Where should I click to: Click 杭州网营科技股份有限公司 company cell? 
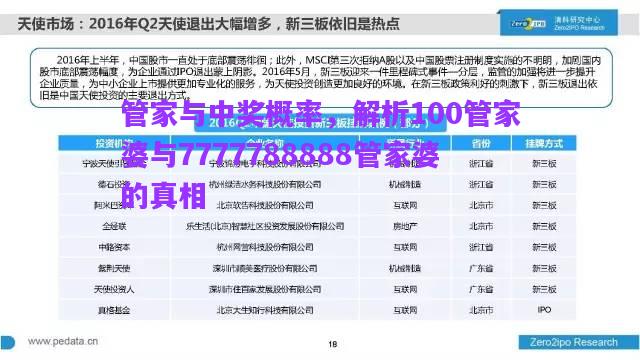click(265, 247)
